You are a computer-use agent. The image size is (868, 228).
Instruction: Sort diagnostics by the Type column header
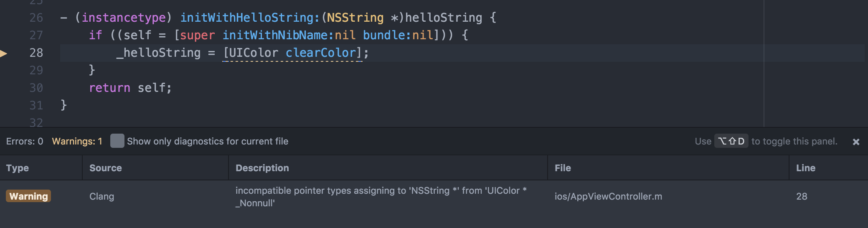click(18, 168)
